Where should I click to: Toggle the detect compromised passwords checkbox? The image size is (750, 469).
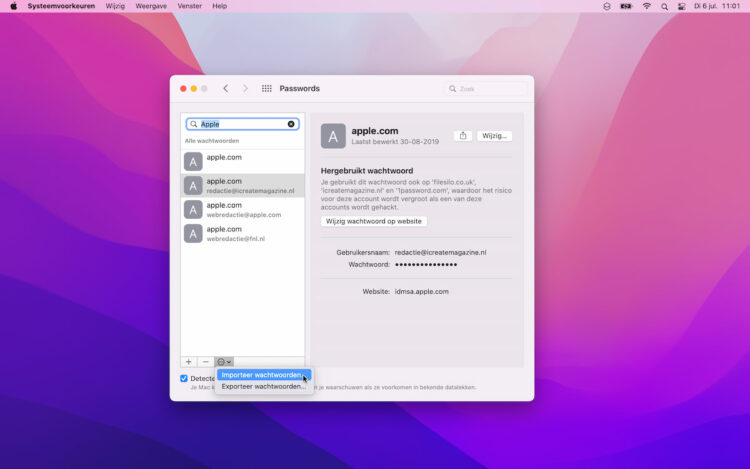pyautogui.click(x=184, y=378)
